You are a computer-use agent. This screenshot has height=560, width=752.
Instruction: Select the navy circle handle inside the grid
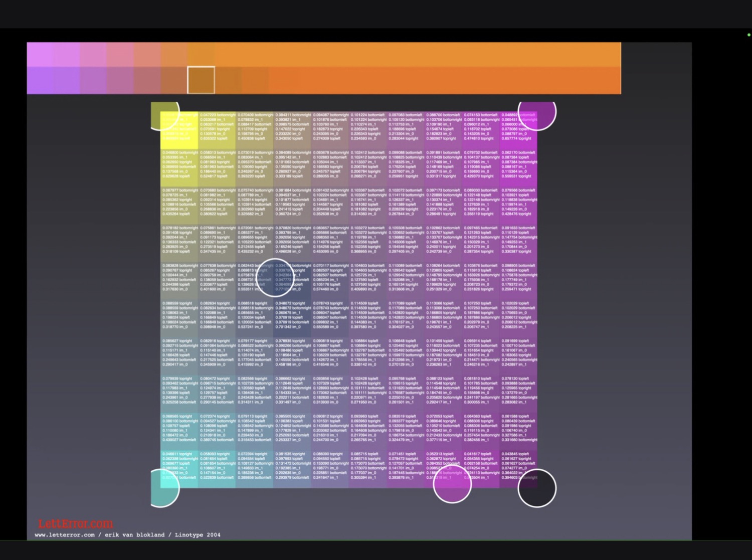click(275, 278)
